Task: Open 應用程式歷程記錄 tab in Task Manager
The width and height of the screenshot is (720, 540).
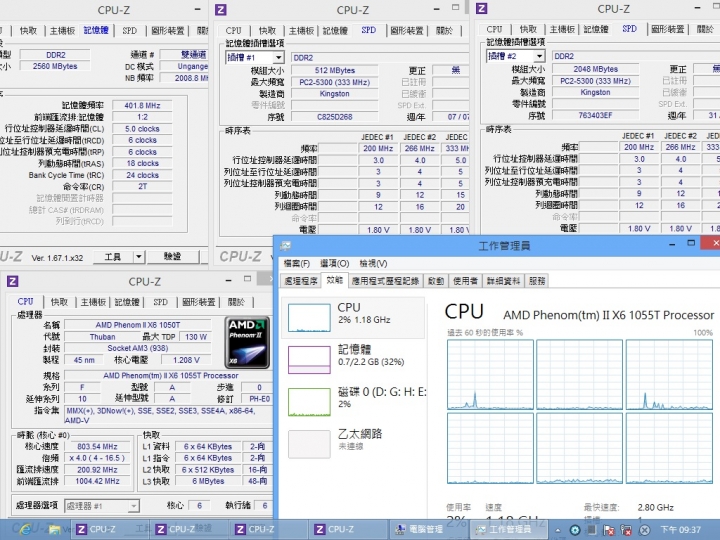Action: (385, 281)
